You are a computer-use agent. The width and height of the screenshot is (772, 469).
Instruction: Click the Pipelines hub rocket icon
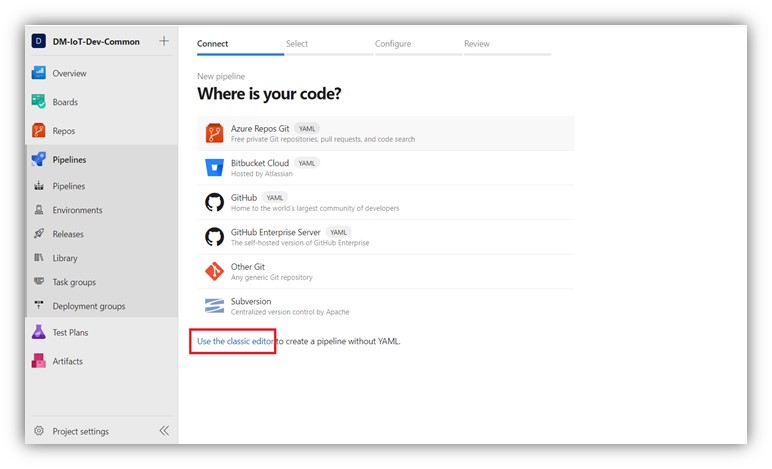coord(38,159)
